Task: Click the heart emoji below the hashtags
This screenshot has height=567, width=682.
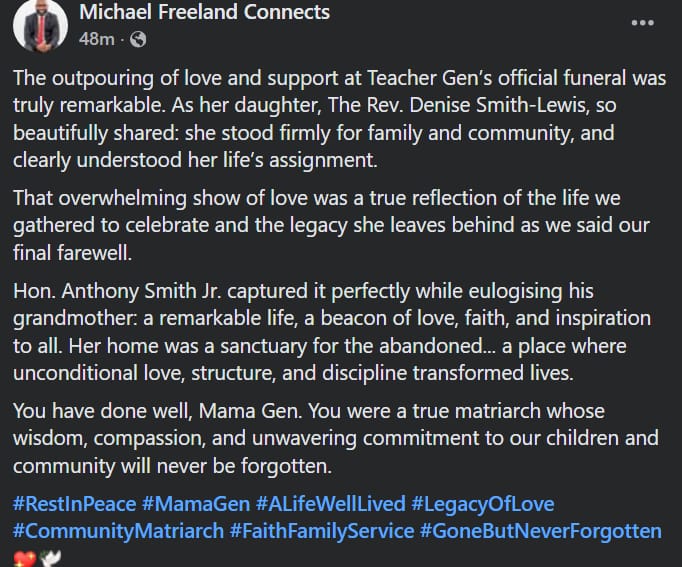Action: pyautogui.click(x=23, y=556)
